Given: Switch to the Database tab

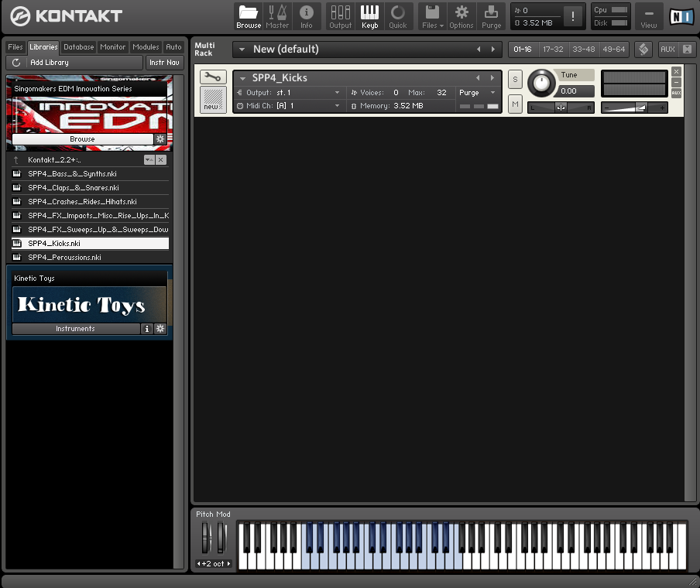Looking at the screenshot, I should 78,47.
